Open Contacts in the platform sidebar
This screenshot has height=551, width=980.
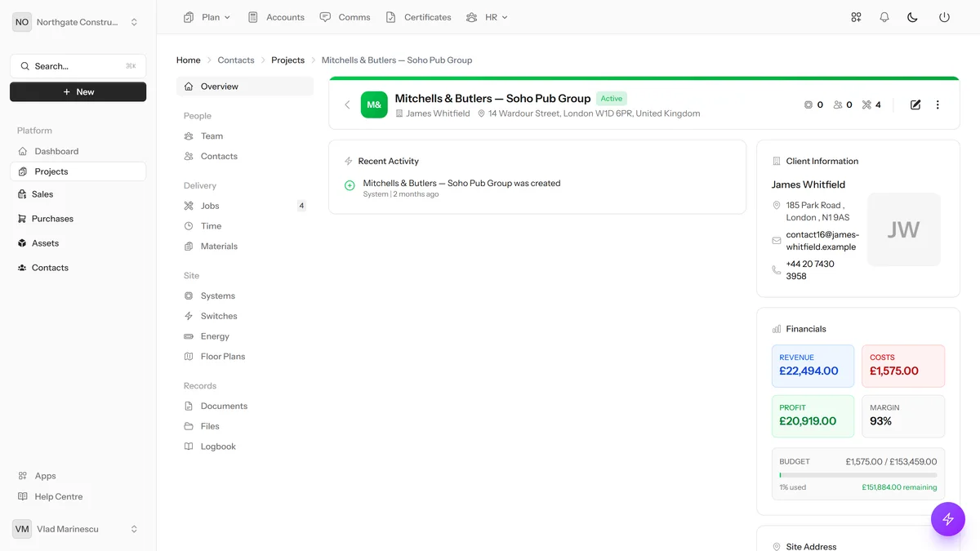point(78,268)
